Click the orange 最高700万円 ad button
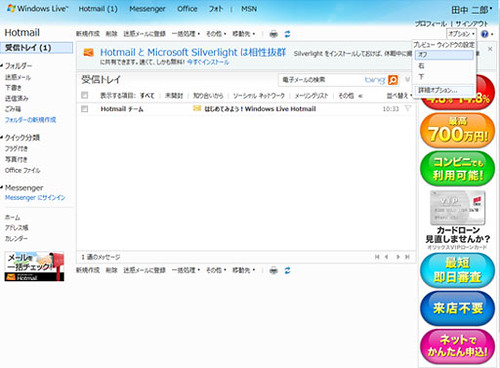 (x=457, y=130)
